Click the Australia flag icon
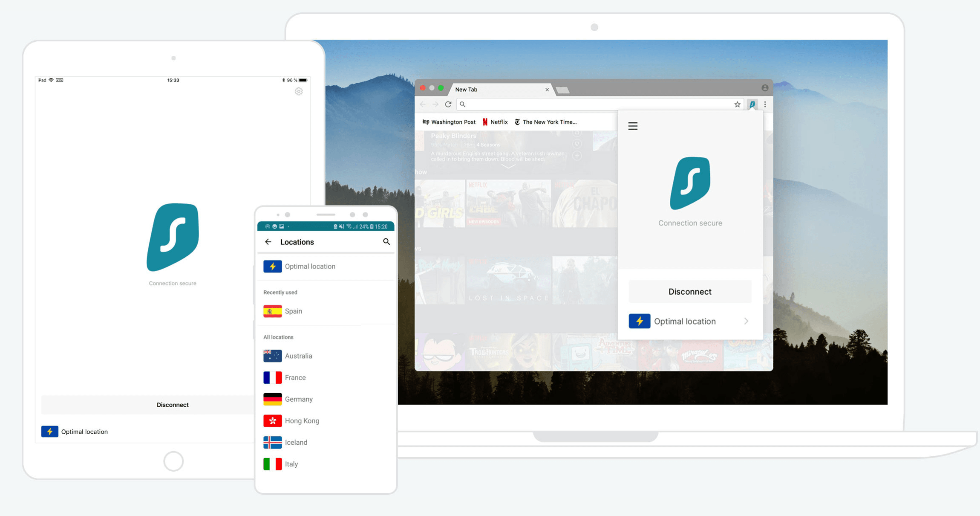980x516 pixels. [272, 356]
